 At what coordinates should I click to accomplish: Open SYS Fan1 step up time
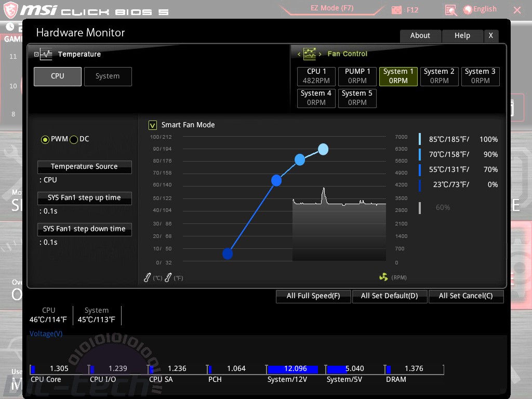[85, 198]
